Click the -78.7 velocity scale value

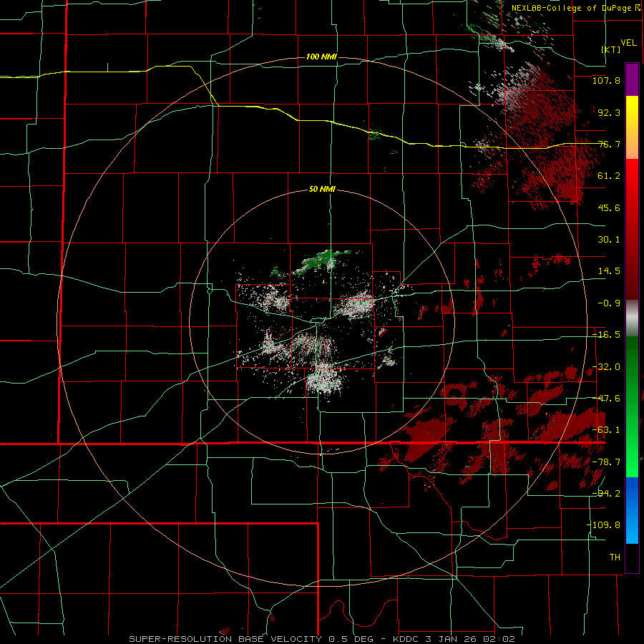coord(606,462)
